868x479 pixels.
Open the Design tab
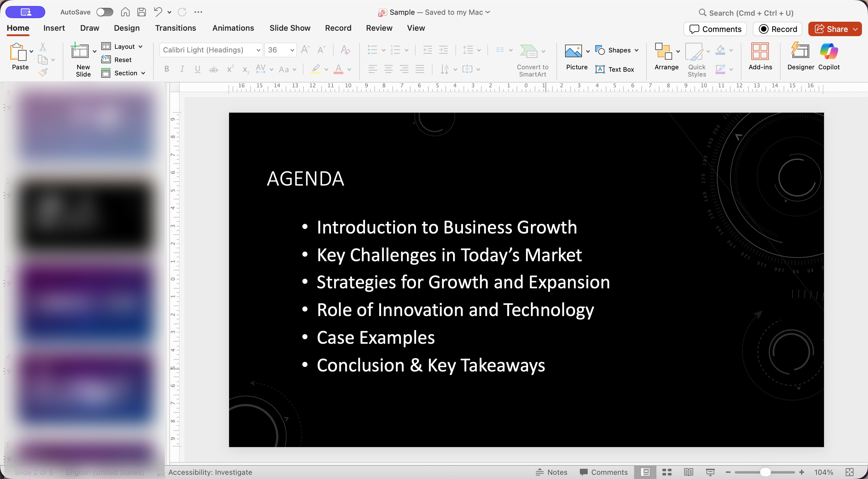(126, 28)
